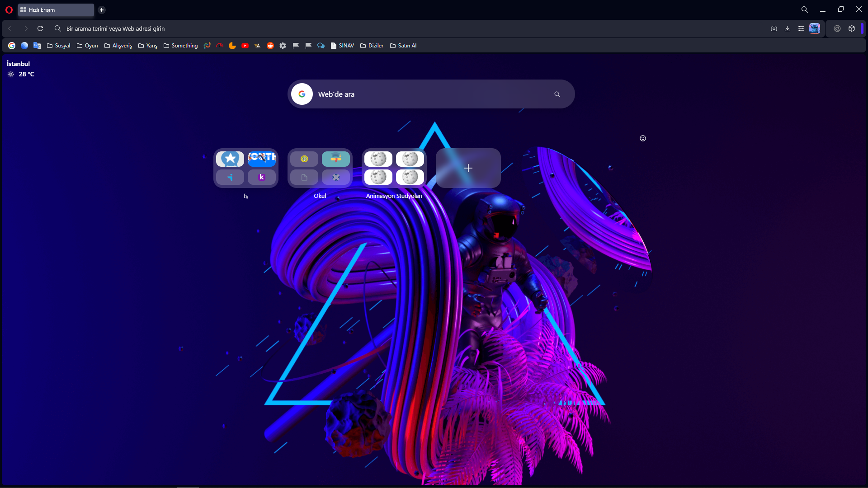The height and width of the screenshot is (488, 868).
Task: Open the extensions cube icon
Action: [x=852, y=28]
